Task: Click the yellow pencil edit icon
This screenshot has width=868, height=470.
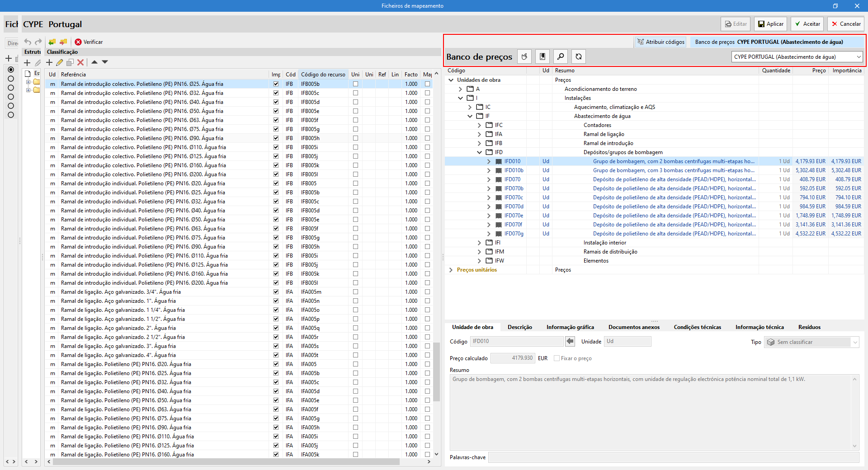Action: click(x=60, y=62)
